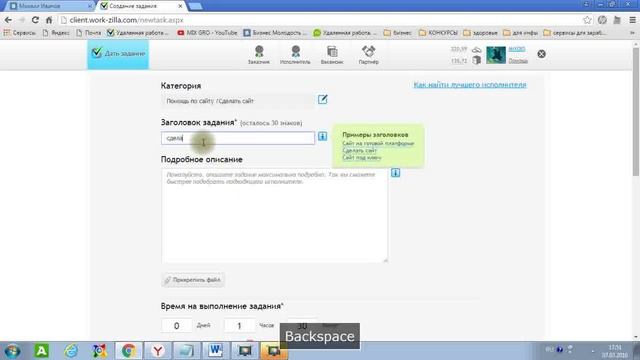This screenshot has width=640, height=360.
Task: Click the info icon beside task title field
Action: [x=322, y=137]
